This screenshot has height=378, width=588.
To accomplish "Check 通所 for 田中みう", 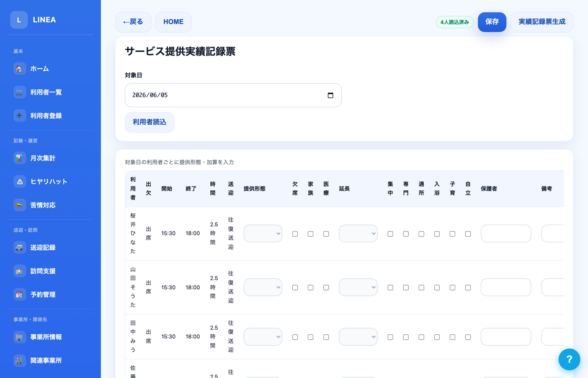I will 421,337.
